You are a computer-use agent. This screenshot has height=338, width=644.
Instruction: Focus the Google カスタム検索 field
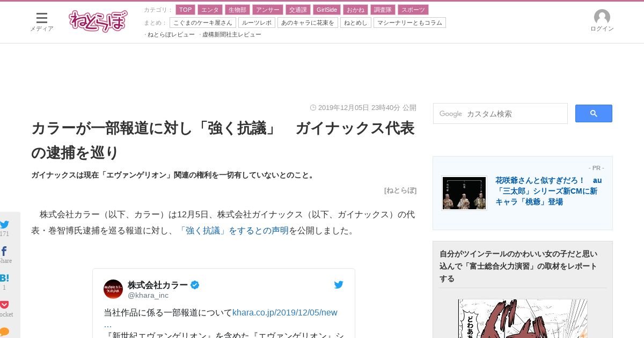pyautogui.click(x=500, y=114)
